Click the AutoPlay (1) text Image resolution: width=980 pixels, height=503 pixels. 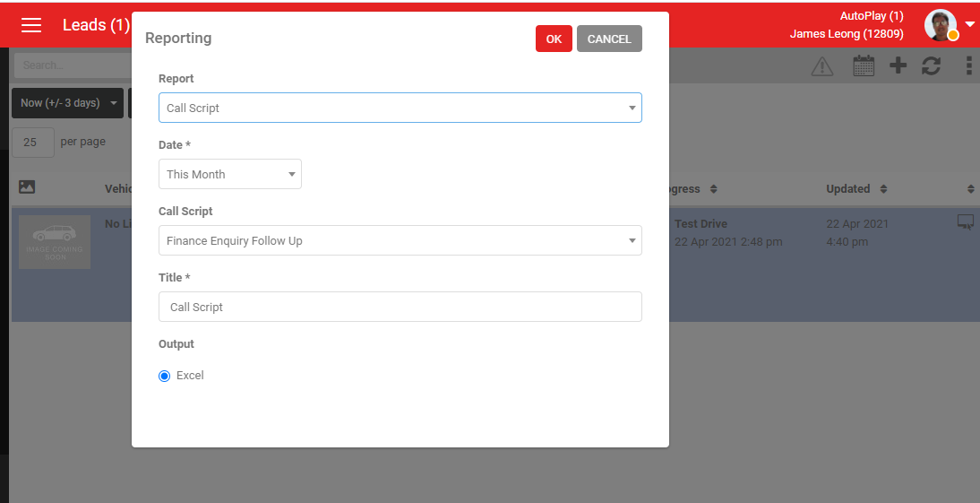[x=872, y=16]
